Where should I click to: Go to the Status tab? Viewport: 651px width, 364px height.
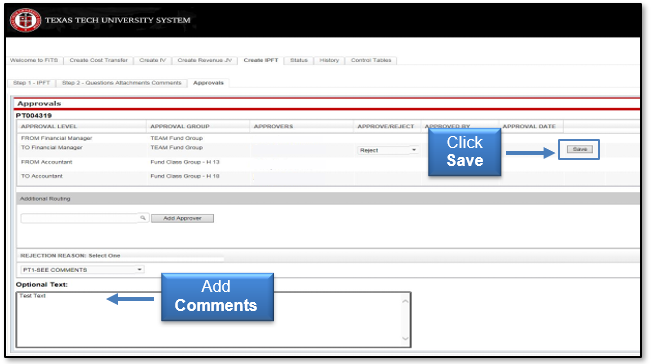click(299, 60)
